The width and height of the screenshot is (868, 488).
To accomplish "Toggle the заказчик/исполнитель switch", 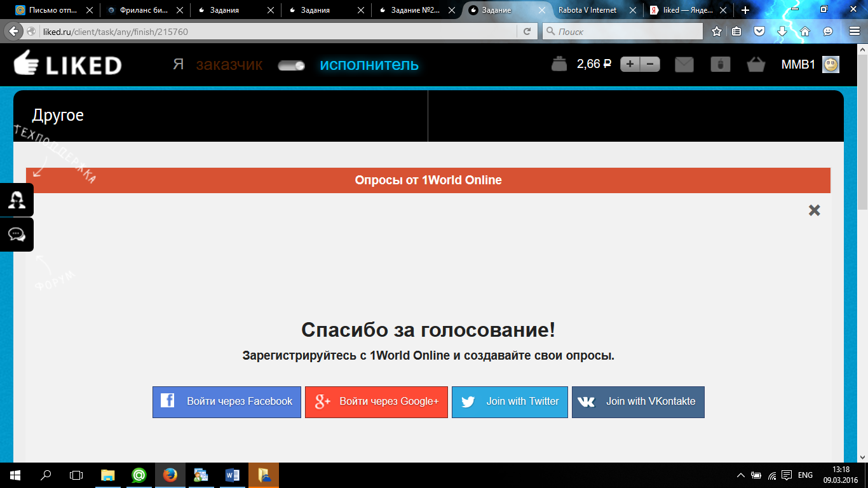I will (292, 65).
